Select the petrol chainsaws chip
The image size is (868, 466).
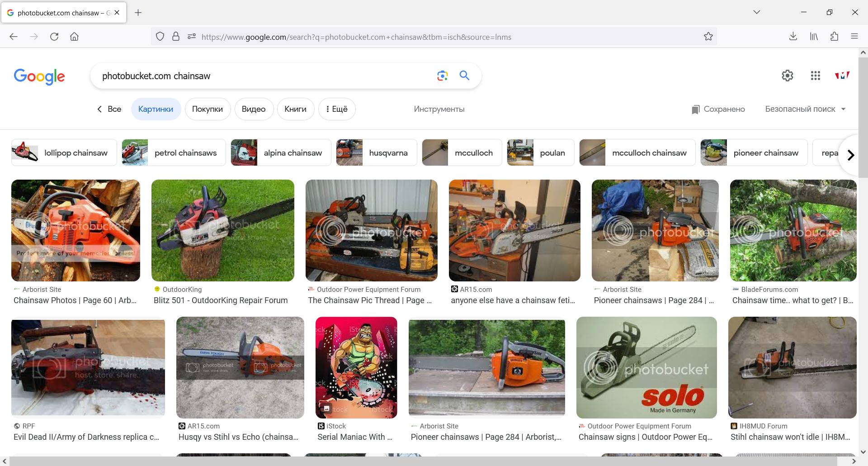pos(174,153)
